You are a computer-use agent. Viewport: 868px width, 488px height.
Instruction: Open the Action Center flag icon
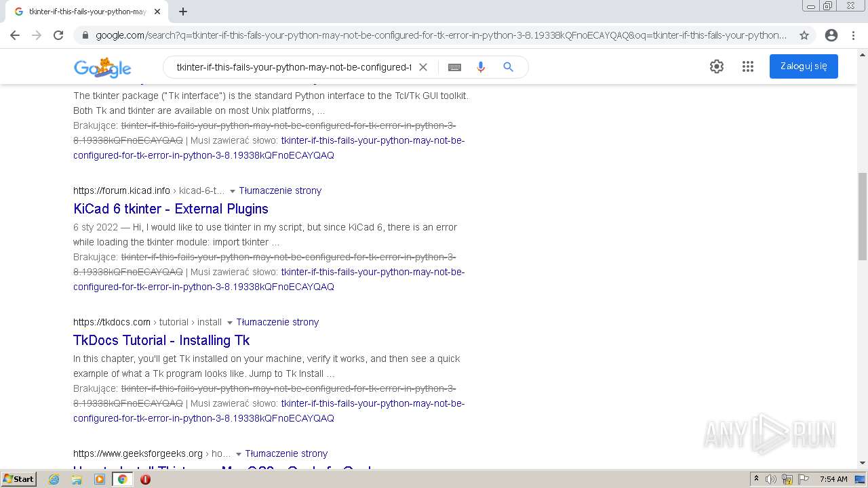[x=804, y=479]
